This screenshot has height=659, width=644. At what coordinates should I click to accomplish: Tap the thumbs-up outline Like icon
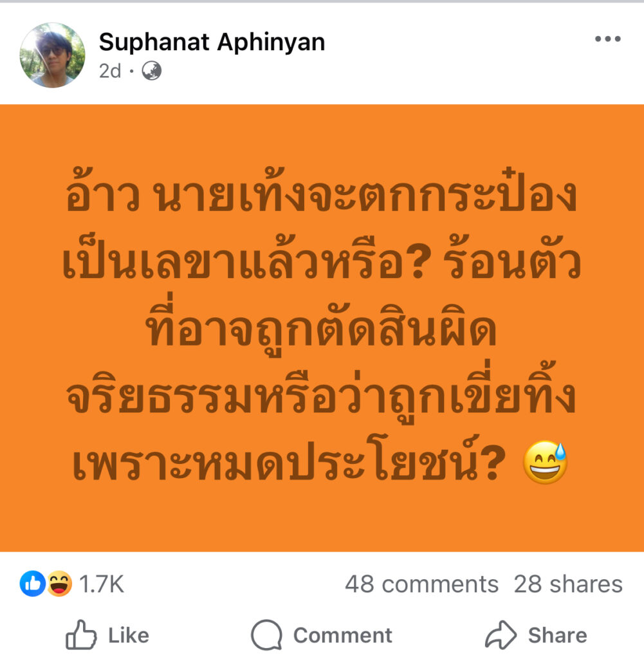pos(81,635)
